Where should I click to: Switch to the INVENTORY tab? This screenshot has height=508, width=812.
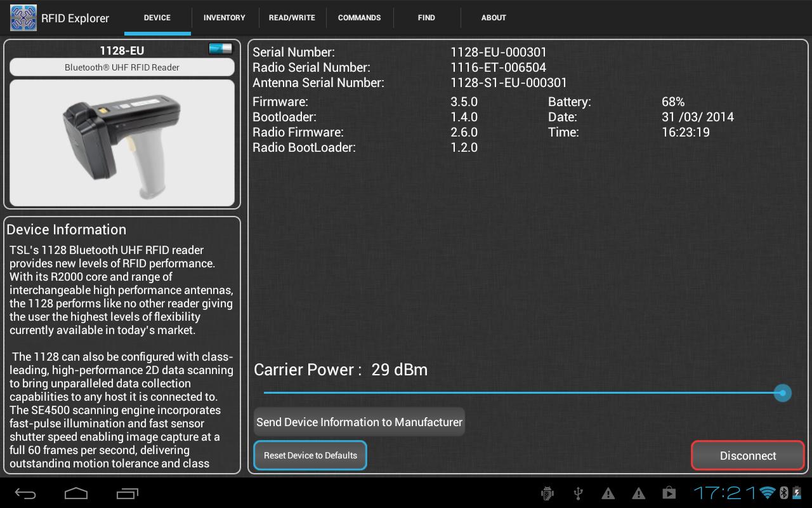point(225,18)
